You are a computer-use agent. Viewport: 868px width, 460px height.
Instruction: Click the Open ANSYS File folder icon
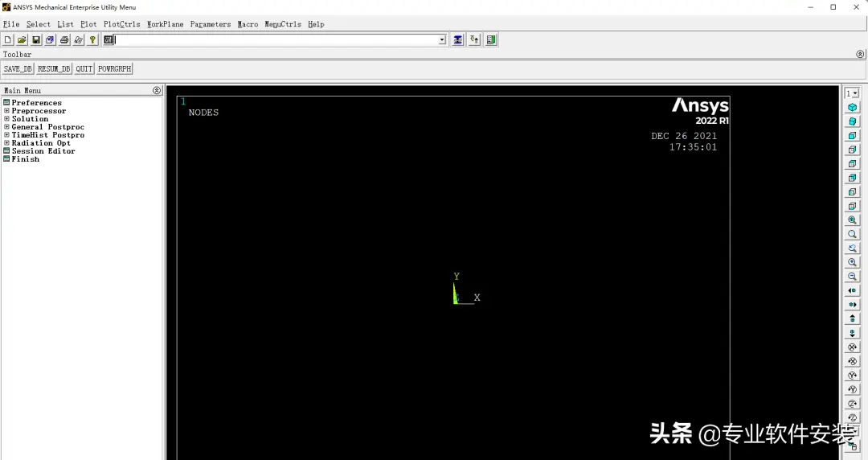(22, 40)
